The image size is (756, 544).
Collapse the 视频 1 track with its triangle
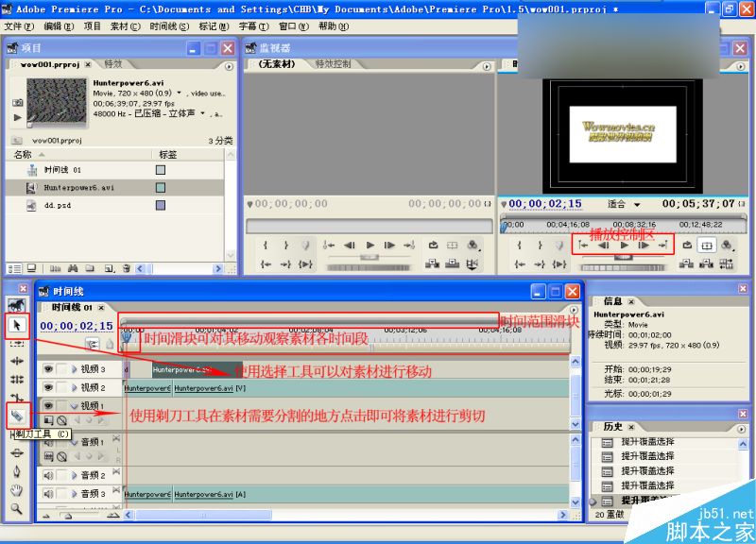tap(73, 403)
